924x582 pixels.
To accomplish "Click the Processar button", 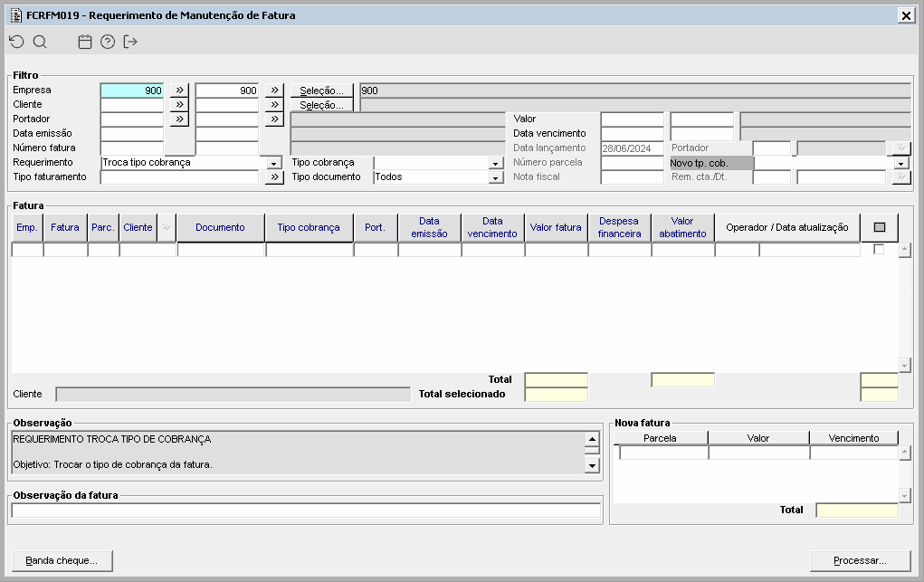I will [x=861, y=561].
